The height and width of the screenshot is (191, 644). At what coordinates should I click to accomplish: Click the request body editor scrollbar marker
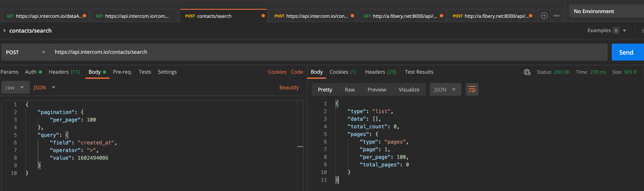(300, 146)
